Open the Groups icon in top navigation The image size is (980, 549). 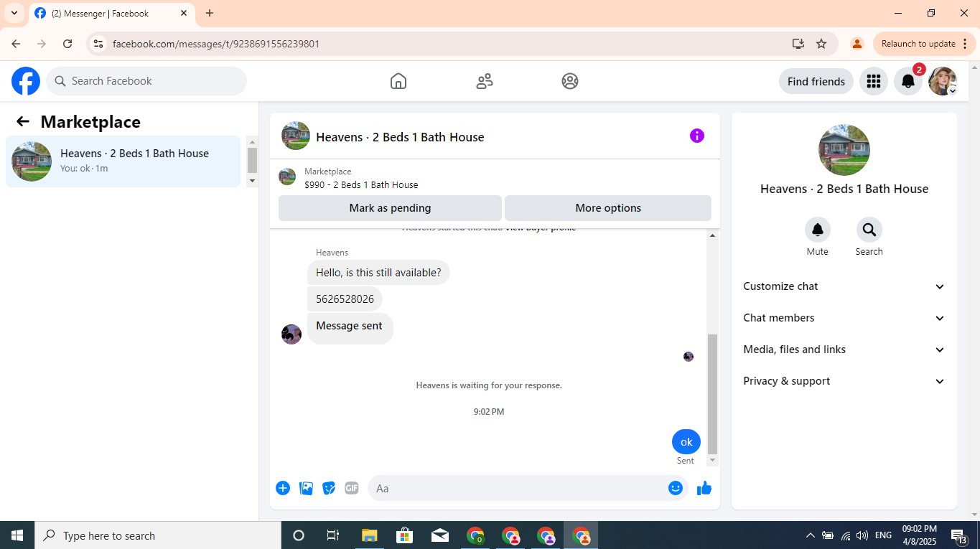coord(570,81)
